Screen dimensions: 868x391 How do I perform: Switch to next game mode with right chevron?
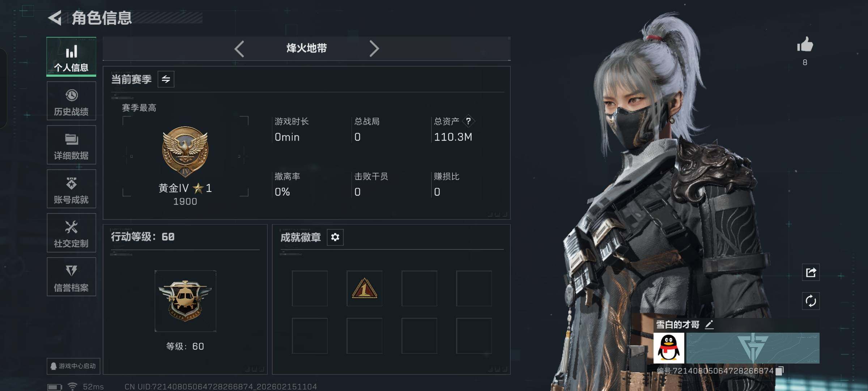pyautogui.click(x=374, y=49)
